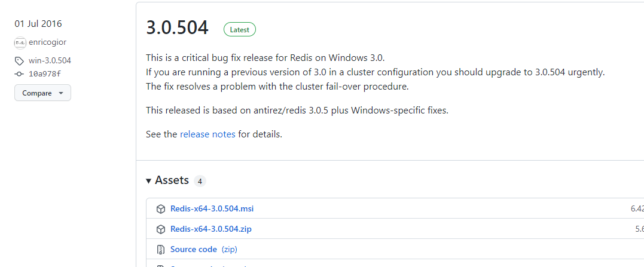This screenshot has width=644, height=267.
Task: Open the win-3.0.504 tag link
Action: (50, 60)
